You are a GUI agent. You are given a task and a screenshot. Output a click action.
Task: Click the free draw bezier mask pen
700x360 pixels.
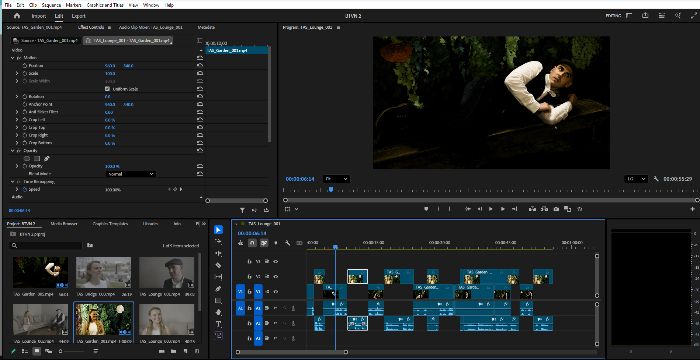point(47,158)
